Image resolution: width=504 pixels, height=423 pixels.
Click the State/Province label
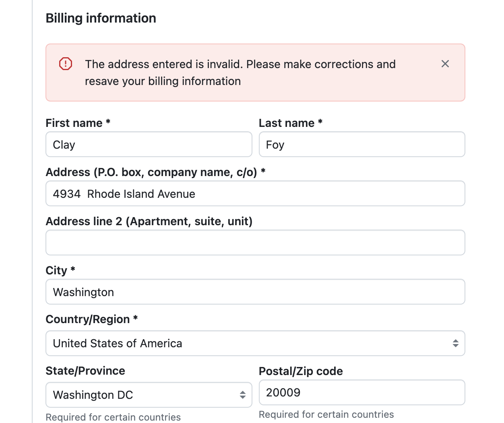85,371
